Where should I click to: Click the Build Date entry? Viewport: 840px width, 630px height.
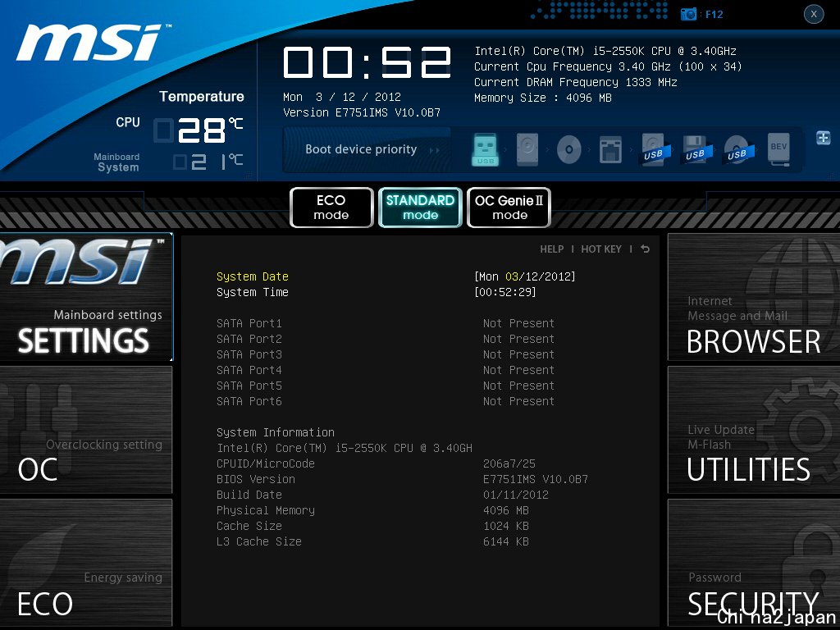pyautogui.click(x=249, y=495)
